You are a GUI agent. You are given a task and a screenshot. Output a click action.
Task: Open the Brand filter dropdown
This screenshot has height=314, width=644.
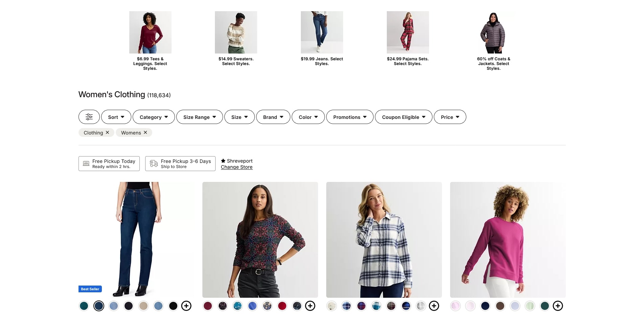(273, 117)
